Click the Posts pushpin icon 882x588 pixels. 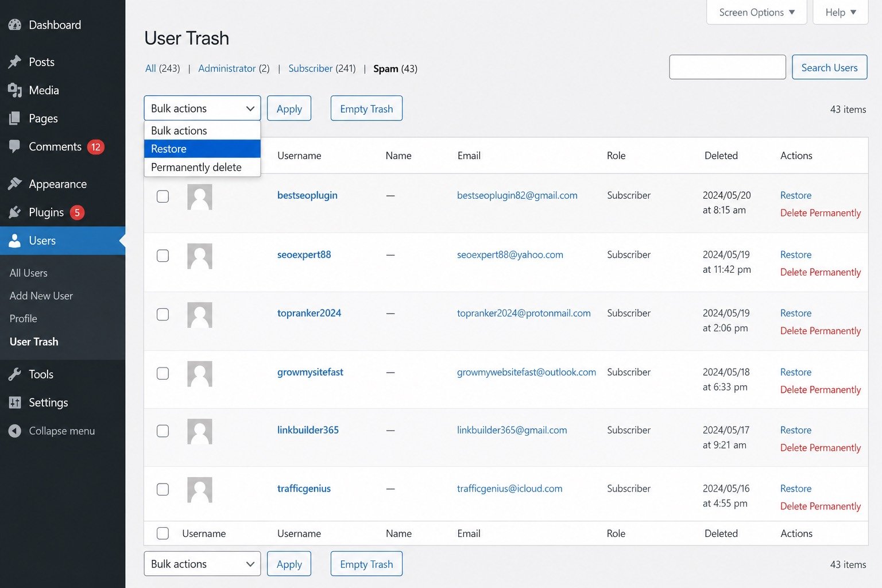pos(15,62)
